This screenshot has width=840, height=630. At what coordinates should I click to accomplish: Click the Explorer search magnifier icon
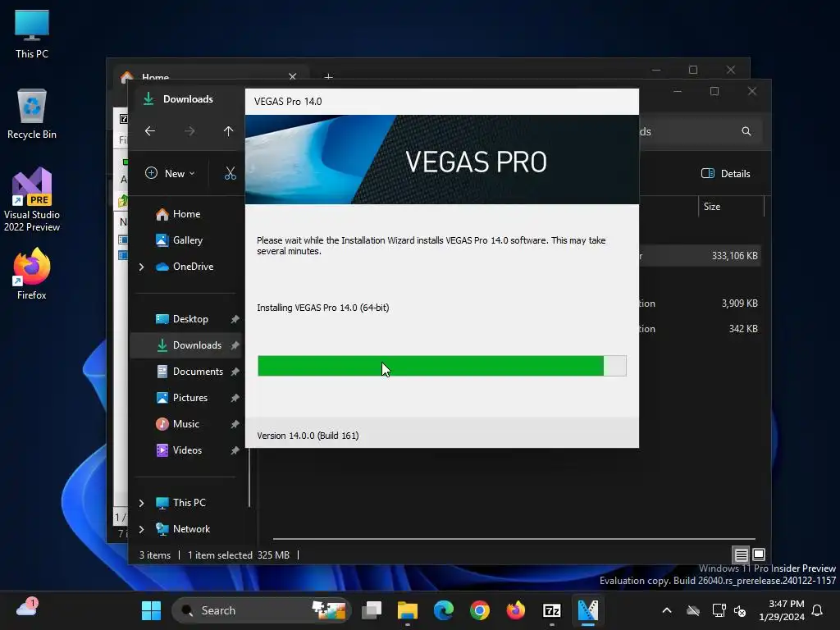[x=746, y=131]
